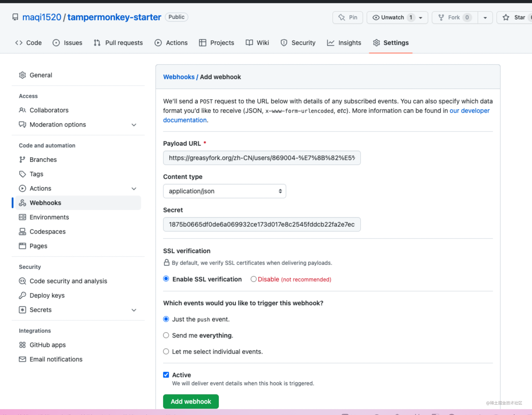Click the Secret input field

[x=262, y=224]
